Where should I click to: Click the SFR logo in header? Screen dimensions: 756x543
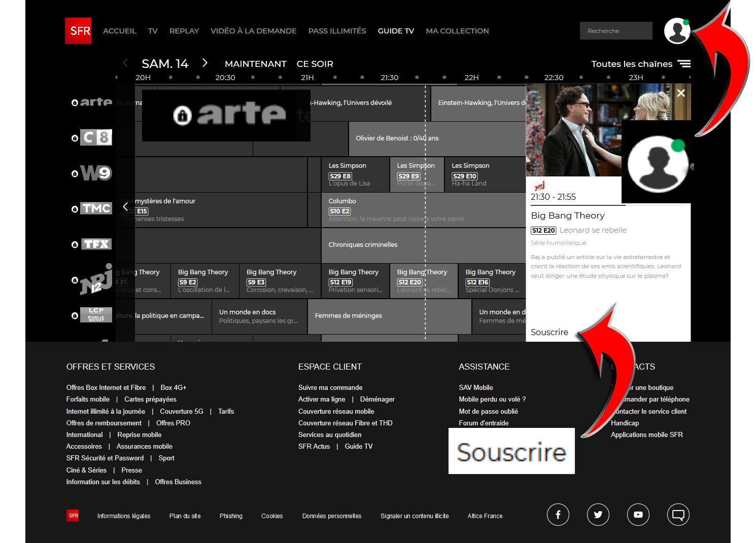(78, 31)
